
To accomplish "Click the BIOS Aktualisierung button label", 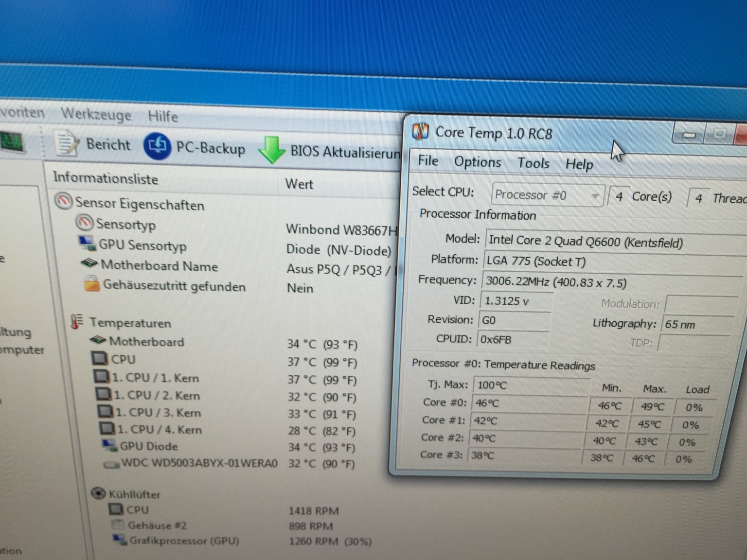I will pos(345,152).
